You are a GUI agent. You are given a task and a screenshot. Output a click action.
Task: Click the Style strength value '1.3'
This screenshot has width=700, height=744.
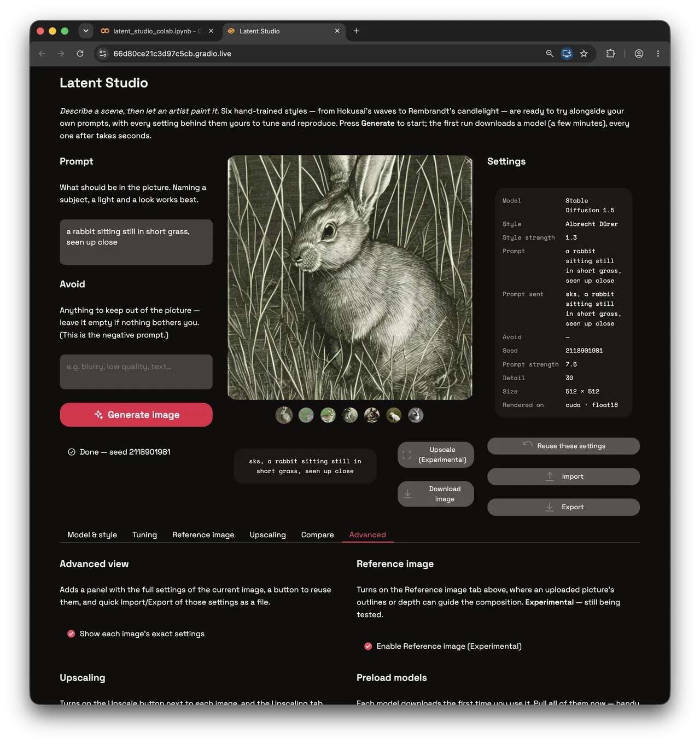click(571, 237)
